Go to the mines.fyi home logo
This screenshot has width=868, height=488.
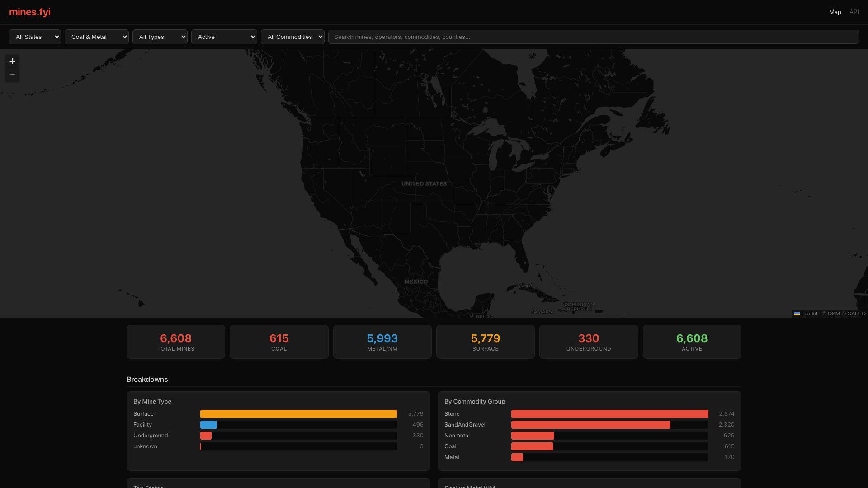(30, 12)
